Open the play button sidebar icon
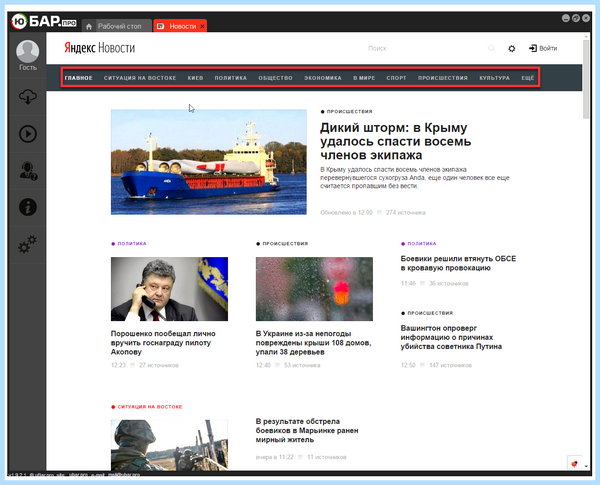 pos(28,134)
